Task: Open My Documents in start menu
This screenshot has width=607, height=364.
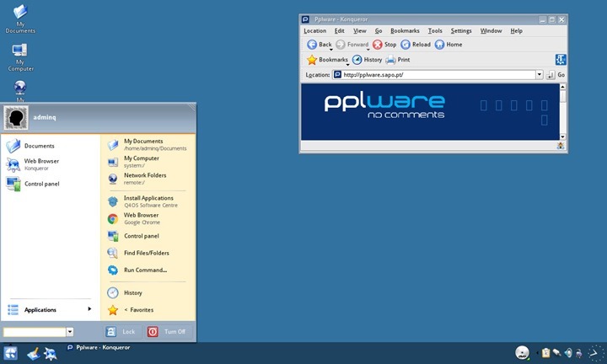Action: [x=148, y=144]
